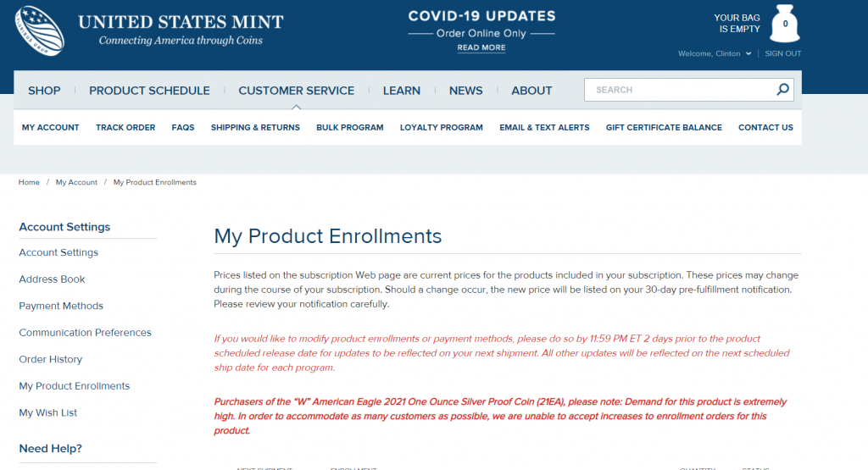This screenshot has height=470, width=868.
Task: Click the United States Mint eagle logo
Action: (x=39, y=31)
